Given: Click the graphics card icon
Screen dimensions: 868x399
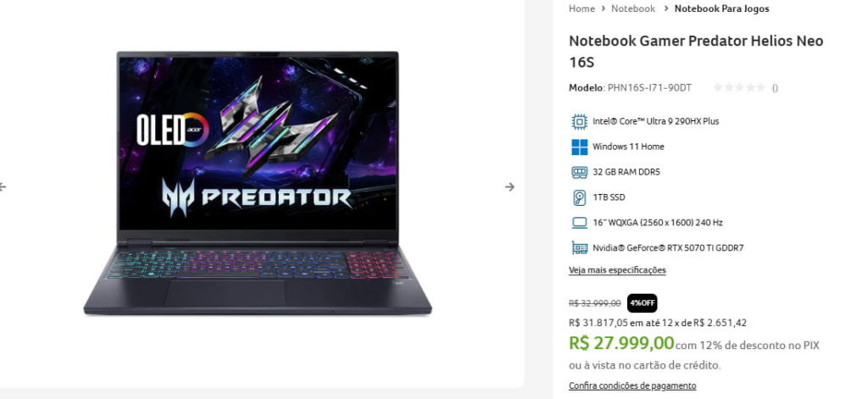Looking at the screenshot, I should [x=579, y=248].
